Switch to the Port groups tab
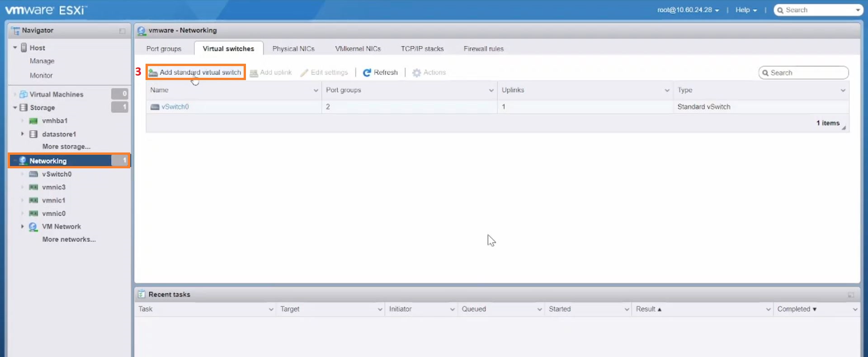The width and height of the screenshot is (868, 357). pos(164,48)
